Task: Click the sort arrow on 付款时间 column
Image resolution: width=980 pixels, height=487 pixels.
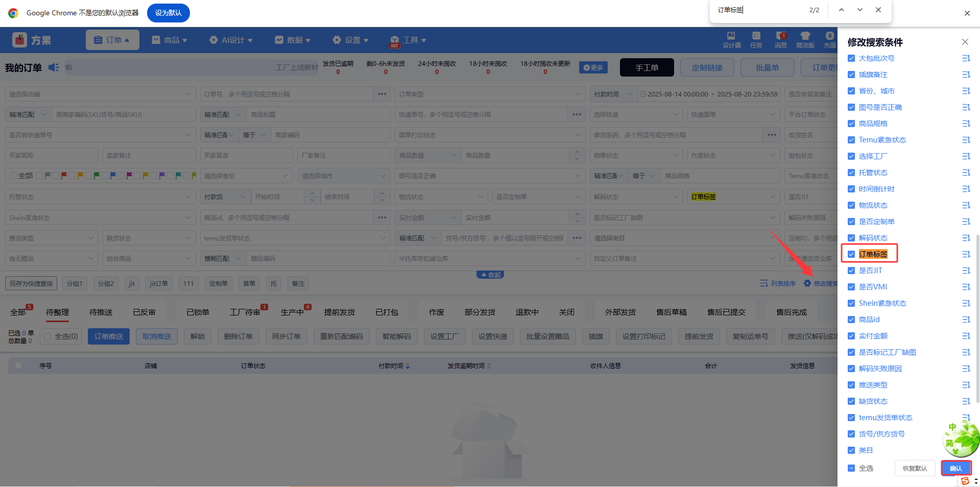Action: [x=408, y=366]
